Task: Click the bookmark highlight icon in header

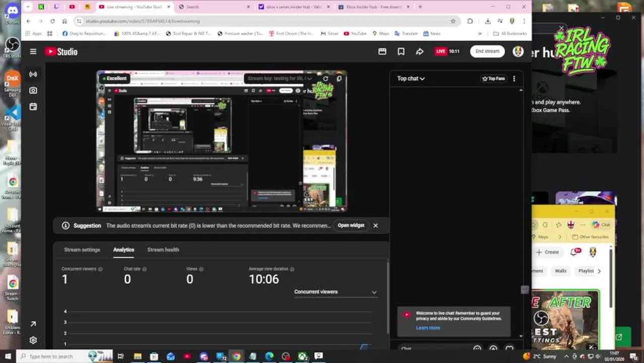Action: (401, 51)
